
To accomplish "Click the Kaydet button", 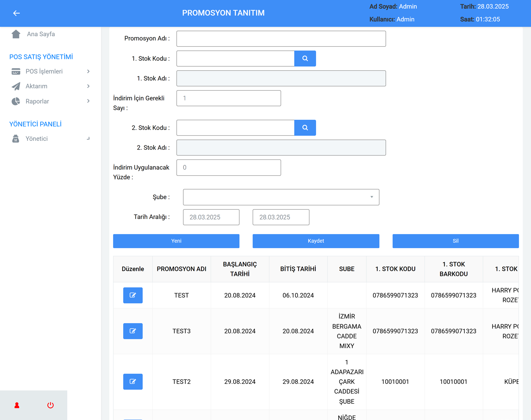I will pos(316,241).
